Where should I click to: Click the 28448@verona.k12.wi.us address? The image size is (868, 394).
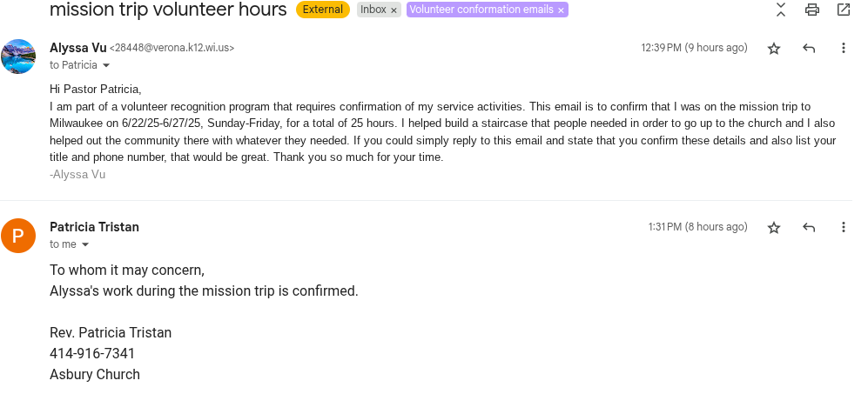coord(172,48)
